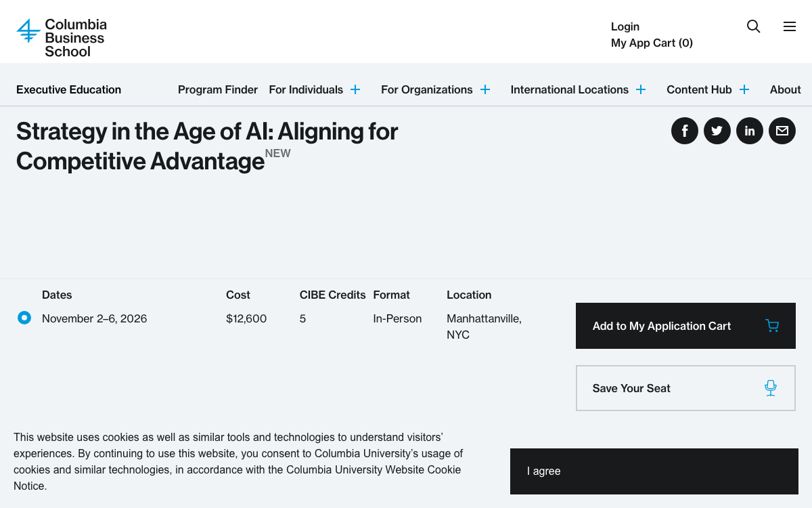The width and height of the screenshot is (812, 508).
Task: Click the CIBE Credits column header
Action: (332, 295)
